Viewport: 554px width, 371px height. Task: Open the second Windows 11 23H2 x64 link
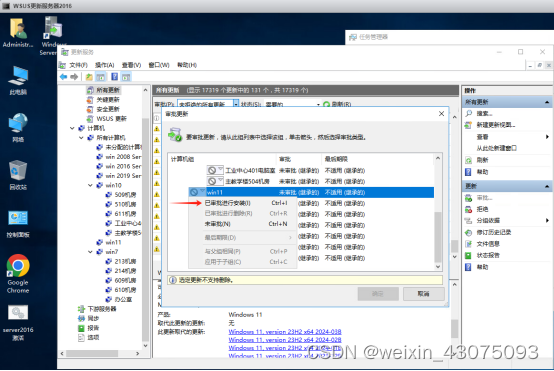pos(285,340)
